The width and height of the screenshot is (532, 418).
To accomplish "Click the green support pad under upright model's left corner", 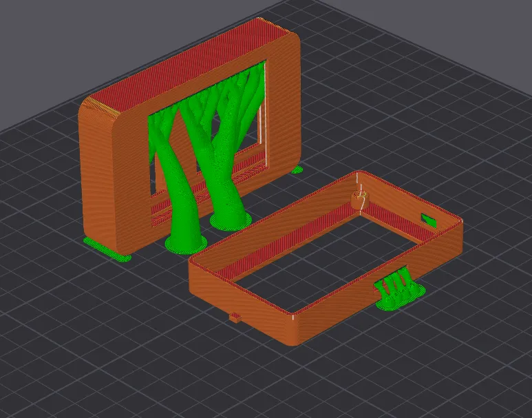I will [x=107, y=249].
